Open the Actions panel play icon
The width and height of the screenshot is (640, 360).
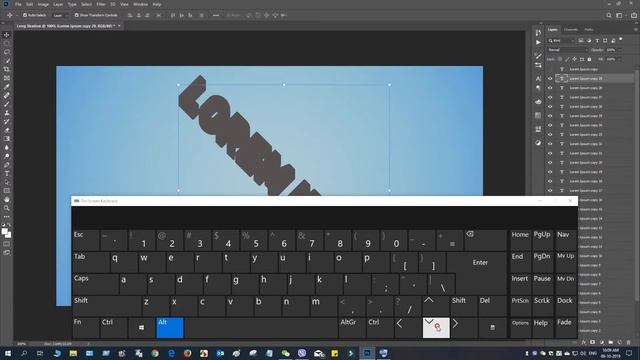click(538, 42)
